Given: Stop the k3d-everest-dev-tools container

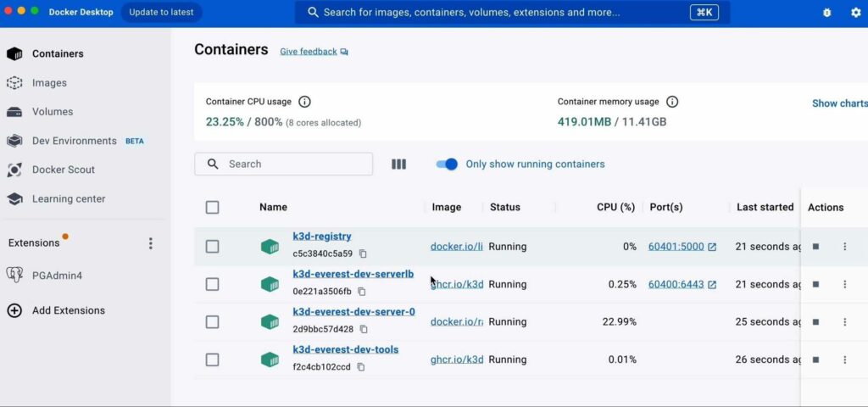Looking at the screenshot, I should click(815, 360).
